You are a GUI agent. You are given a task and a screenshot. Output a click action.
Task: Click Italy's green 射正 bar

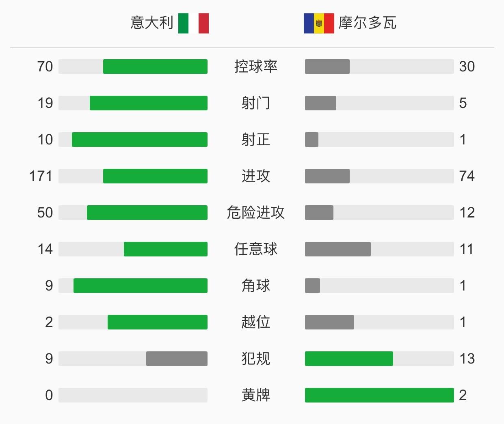[x=140, y=140]
